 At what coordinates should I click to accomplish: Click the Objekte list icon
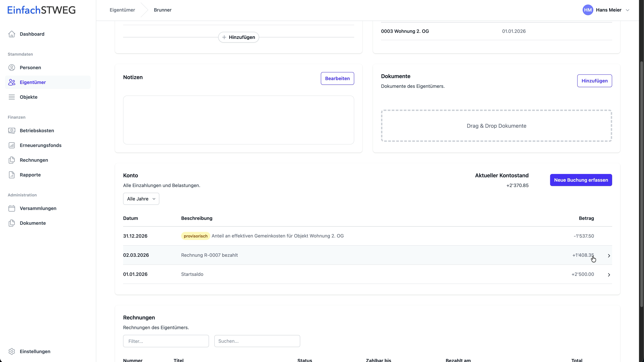[12, 97]
